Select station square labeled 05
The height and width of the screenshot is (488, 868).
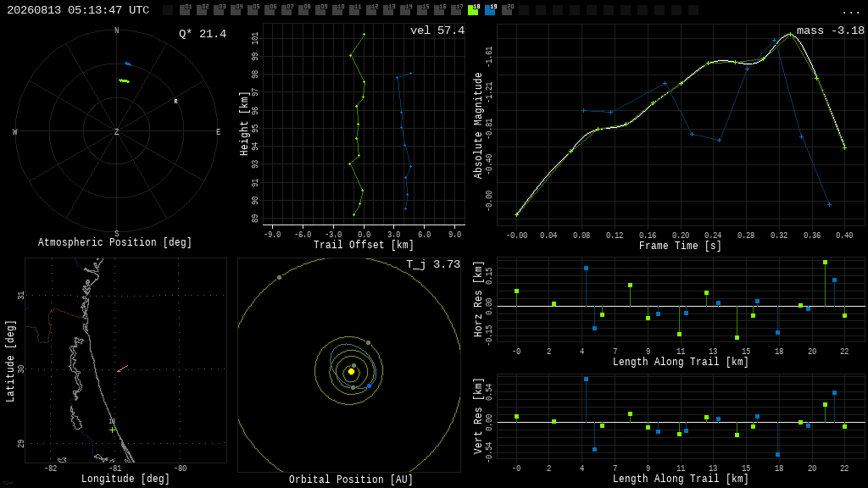click(253, 10)
